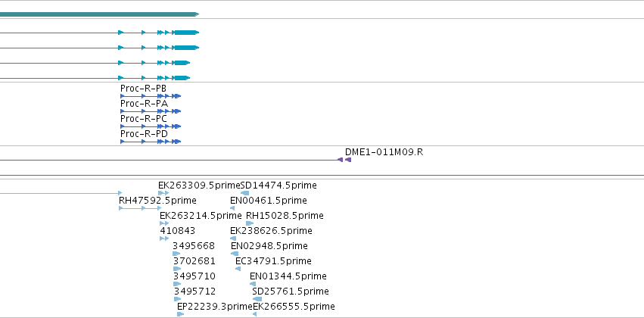This screenshot has width=644, height=318.
Task: Select the Proc-R-PC protein feature label
Action: click(x=143, y=119)
